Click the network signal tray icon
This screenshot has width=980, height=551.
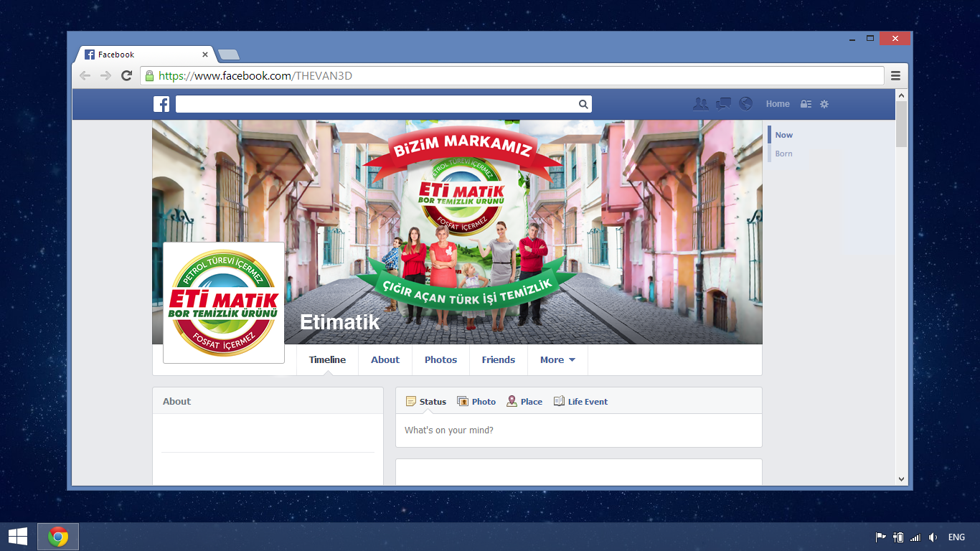point(915,537)
